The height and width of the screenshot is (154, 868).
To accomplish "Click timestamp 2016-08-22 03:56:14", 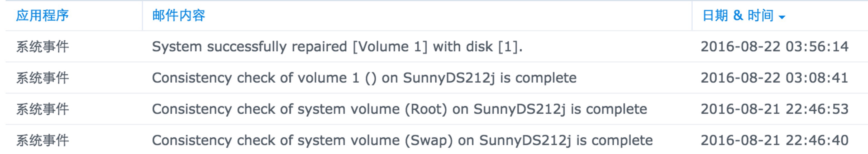I will click(774, 47).
